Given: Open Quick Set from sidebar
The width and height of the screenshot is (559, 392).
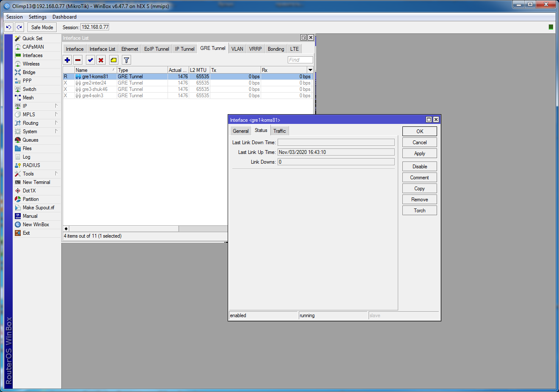Looking at the screenshot, I should (x=37, y=38).
